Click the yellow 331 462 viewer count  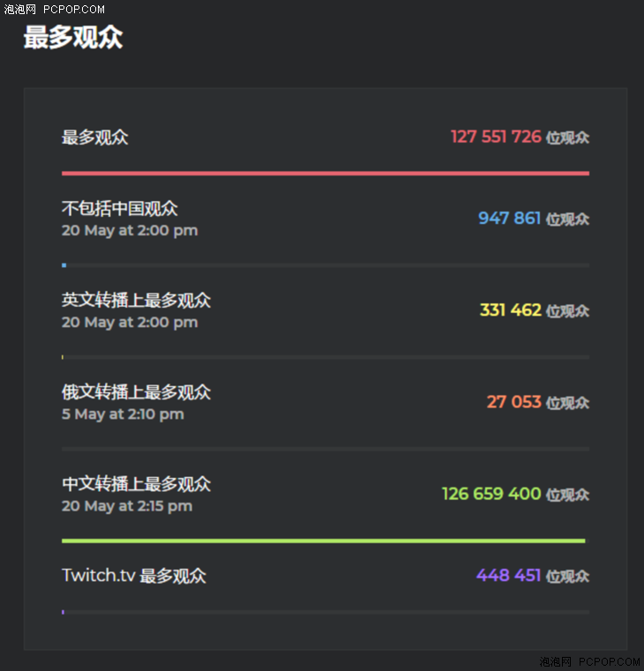511,310
